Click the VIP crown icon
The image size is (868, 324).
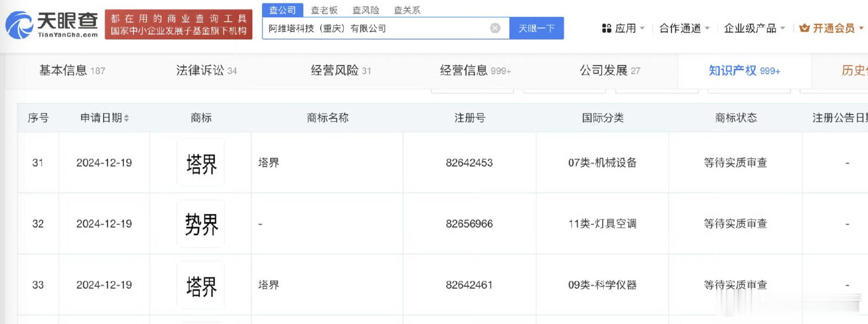coord(804,28)
